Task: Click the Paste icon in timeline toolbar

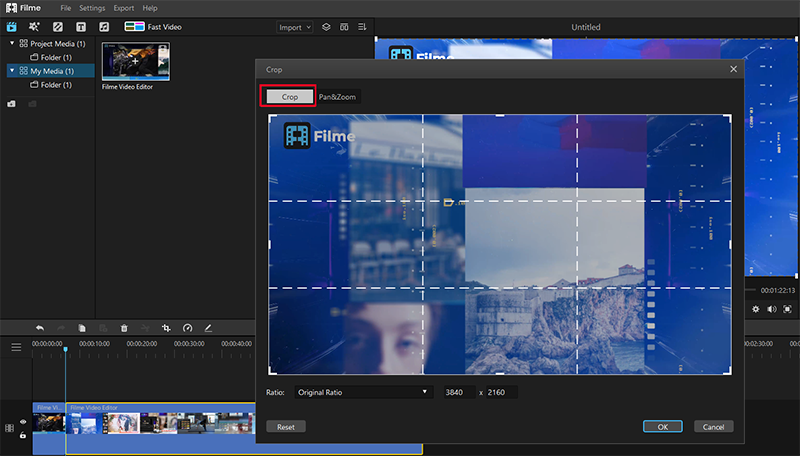Action: pyautogui.click(x=103, y=328)
